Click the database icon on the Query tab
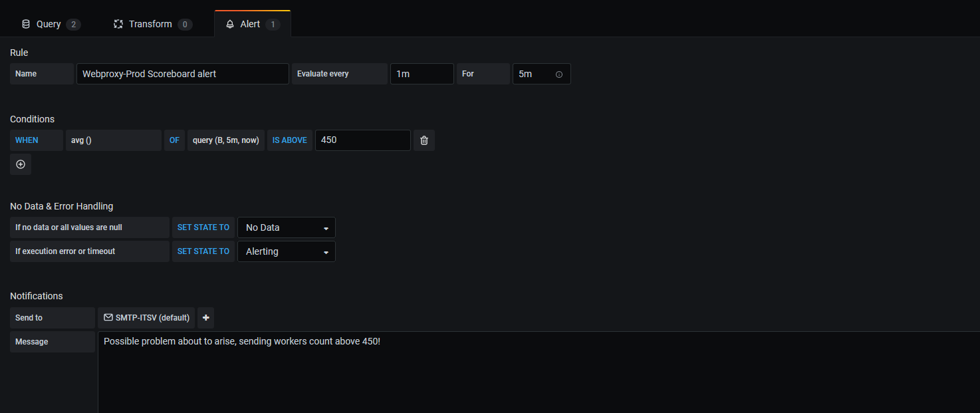This screenshot has height=413, width=980. 25,23
